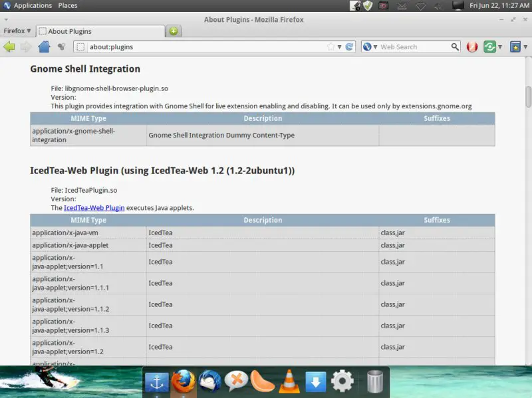Reload the about:plugins page

349,47
